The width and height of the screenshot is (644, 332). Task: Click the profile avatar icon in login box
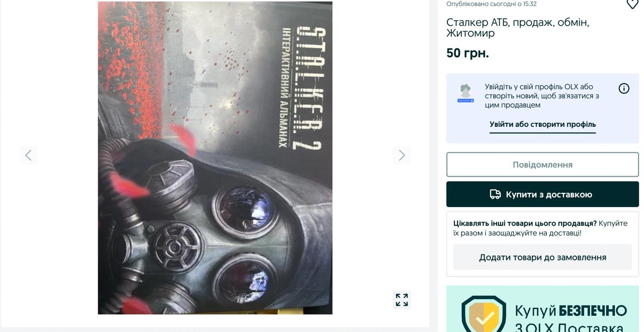(x=465, y=93)
